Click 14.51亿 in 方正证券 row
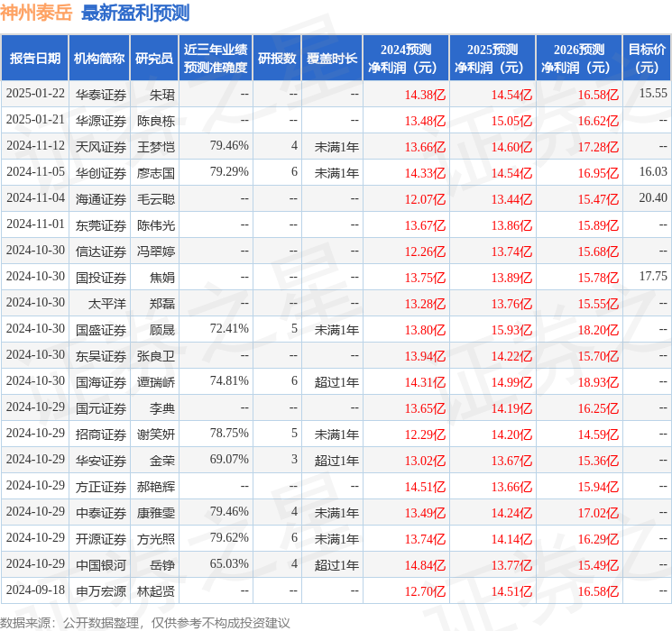 (425, 487)
